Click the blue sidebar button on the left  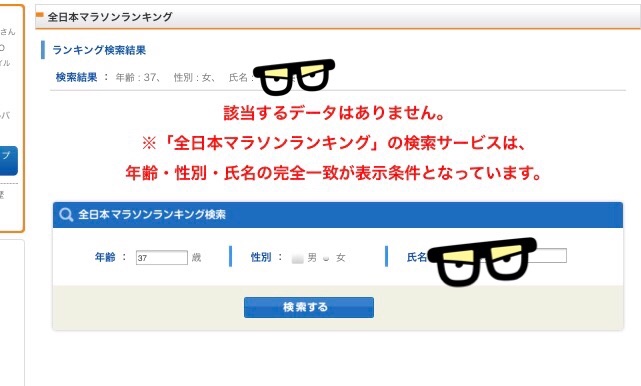(9, 161)
